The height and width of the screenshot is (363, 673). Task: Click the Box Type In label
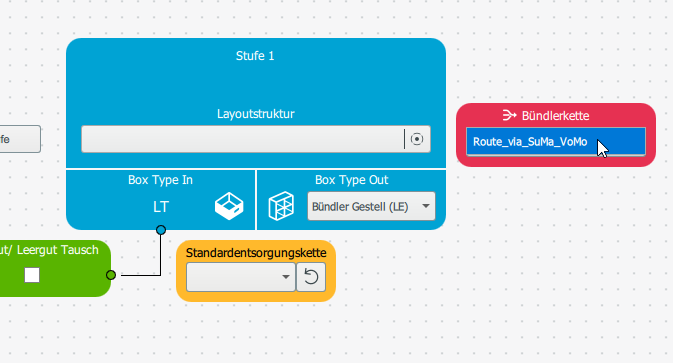click(x=160, y=180)
